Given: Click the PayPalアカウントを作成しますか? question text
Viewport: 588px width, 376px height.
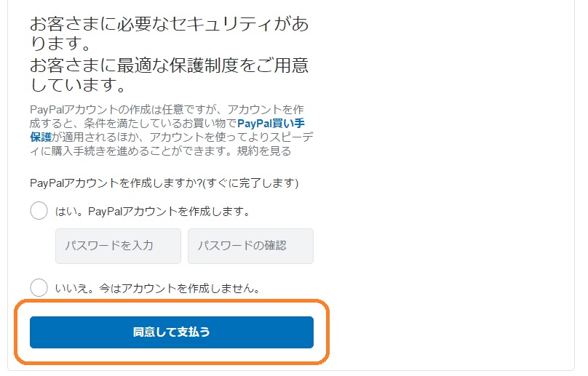Looking at the screenshot, I should click(116, 183).
